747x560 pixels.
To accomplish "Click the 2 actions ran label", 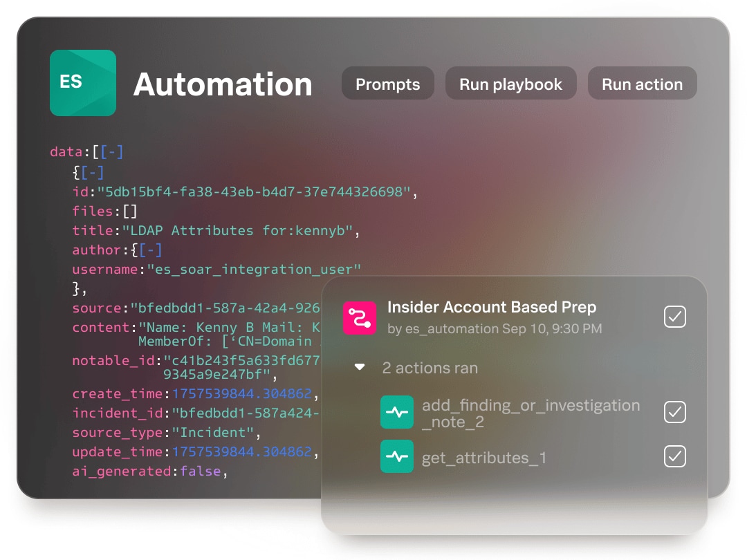I will pos(430,368).
